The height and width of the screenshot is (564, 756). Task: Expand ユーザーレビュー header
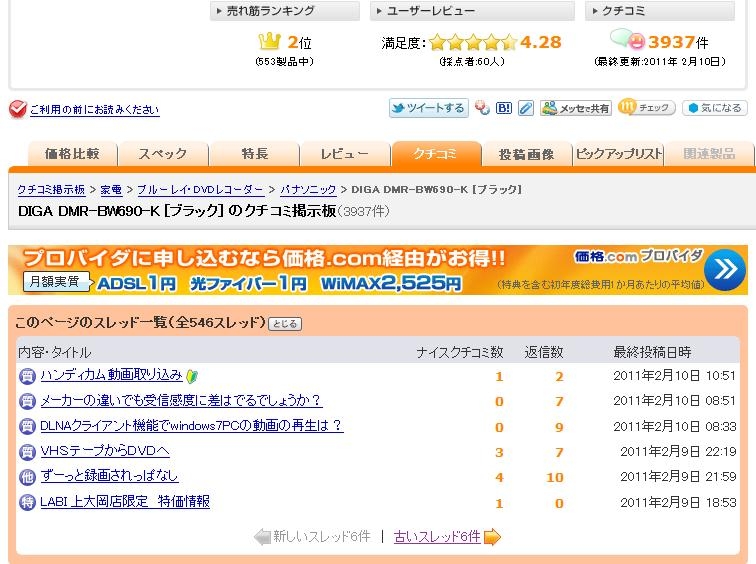tap(472, 11)
